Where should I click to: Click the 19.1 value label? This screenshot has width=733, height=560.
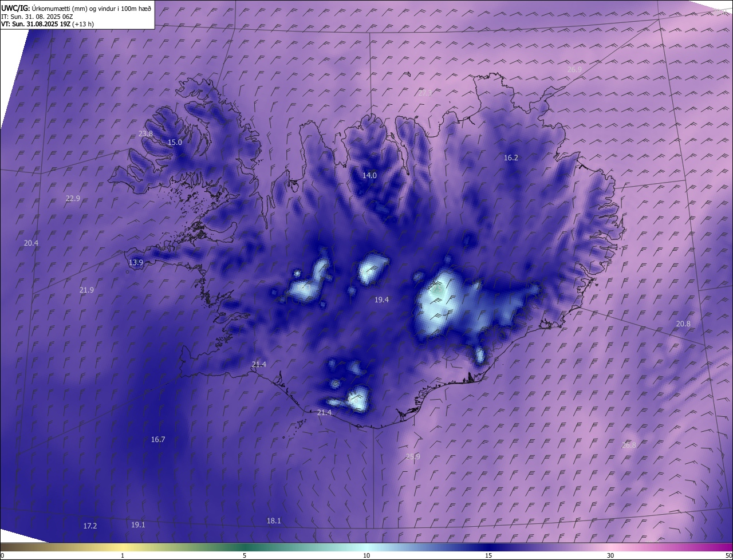click(138, 524)
